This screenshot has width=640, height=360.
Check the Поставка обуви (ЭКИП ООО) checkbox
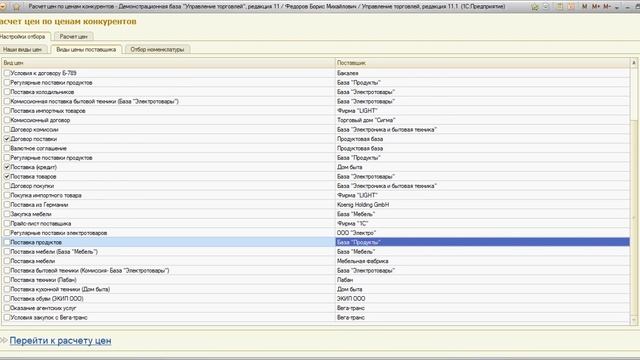[x=7, y=298]
